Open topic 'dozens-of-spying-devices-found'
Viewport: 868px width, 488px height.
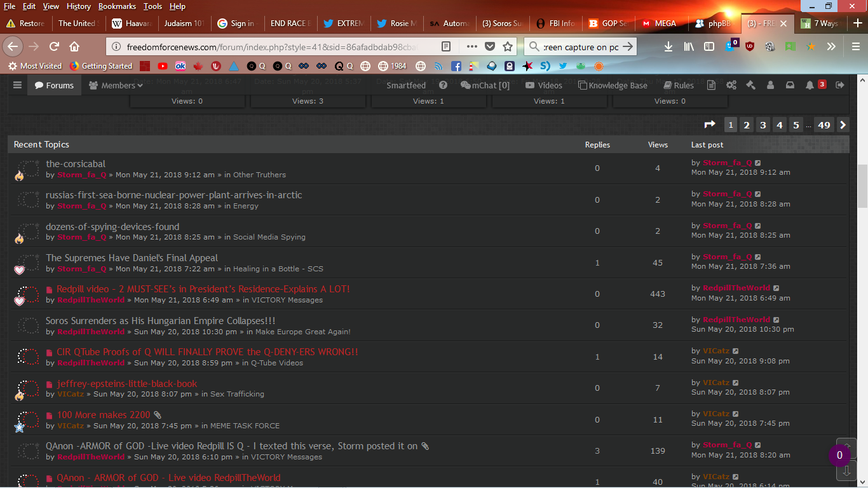[112, 227]
